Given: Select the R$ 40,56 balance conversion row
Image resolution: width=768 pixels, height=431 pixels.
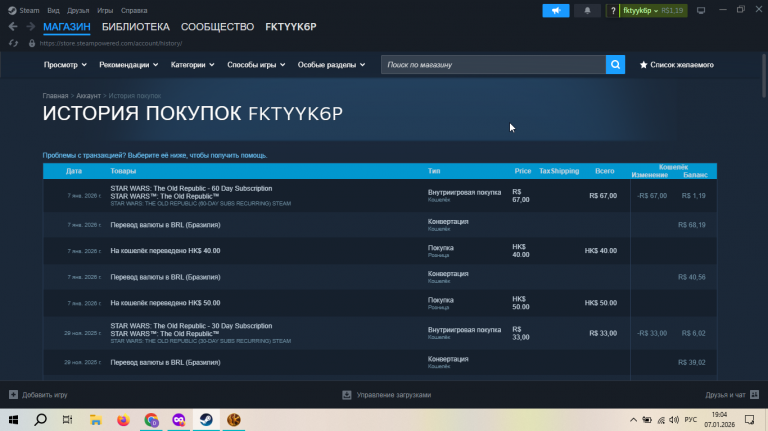Looking at the screenshot, I should (380, 277).
